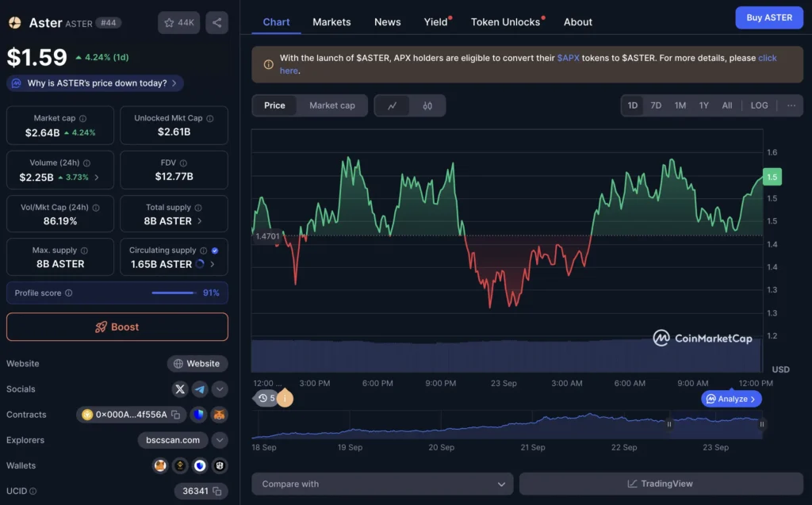View the Token Unlocks tab
The height and width of the screenshot is (505, 812).
pyautogui.click(x=506, y=22)
